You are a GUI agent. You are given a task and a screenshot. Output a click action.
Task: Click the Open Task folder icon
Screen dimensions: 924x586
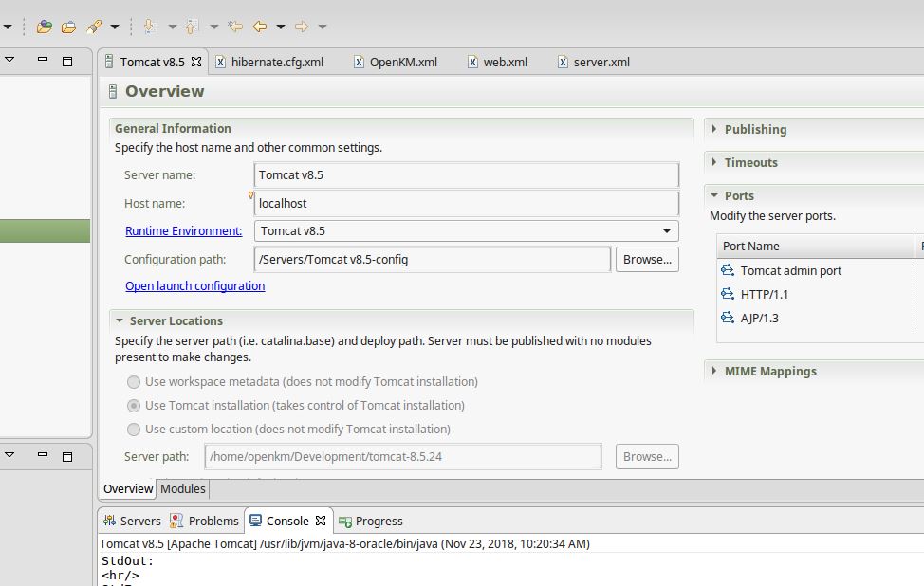(x=68, y=27)
